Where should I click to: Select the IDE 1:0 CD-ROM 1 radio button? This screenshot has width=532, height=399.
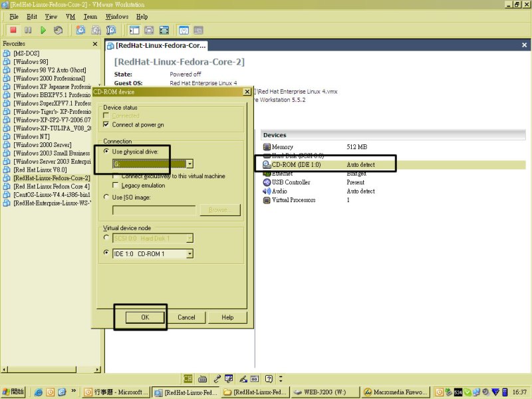click(106, 253)
